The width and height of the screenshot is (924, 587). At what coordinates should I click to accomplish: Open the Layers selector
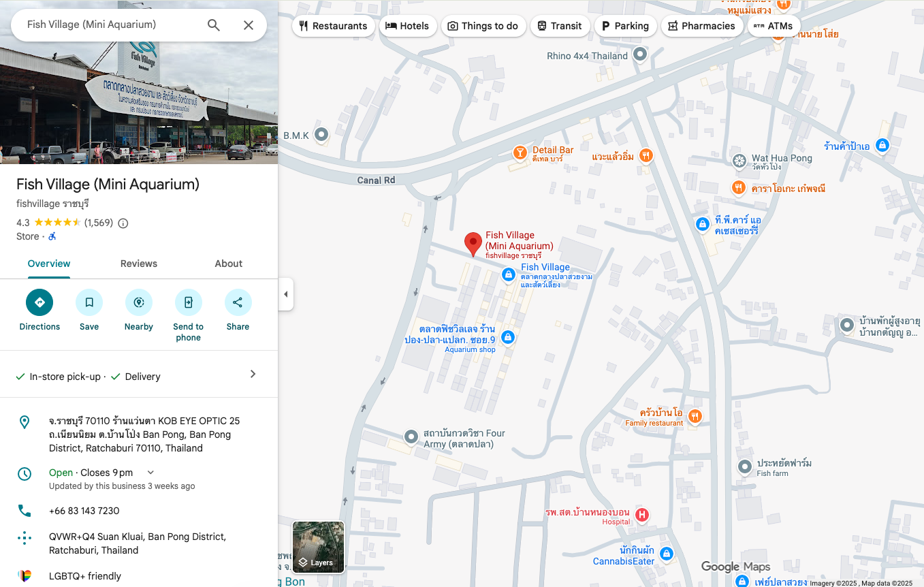(317, 547)
